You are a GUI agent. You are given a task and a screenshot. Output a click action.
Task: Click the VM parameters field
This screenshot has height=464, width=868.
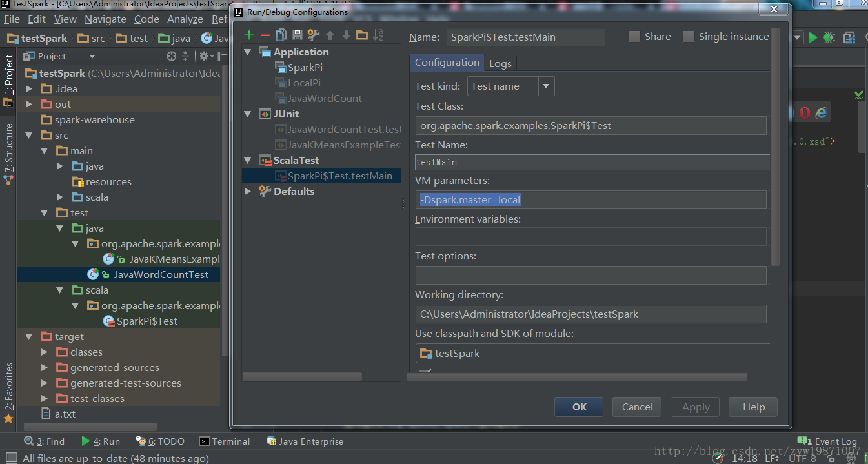point(590,199)
